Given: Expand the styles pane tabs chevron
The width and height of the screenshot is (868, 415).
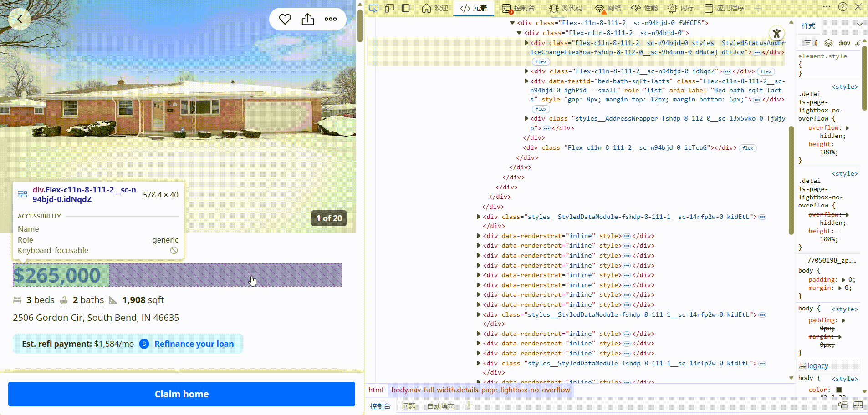Looking at the screenshot, I should (x=859, y=25).
